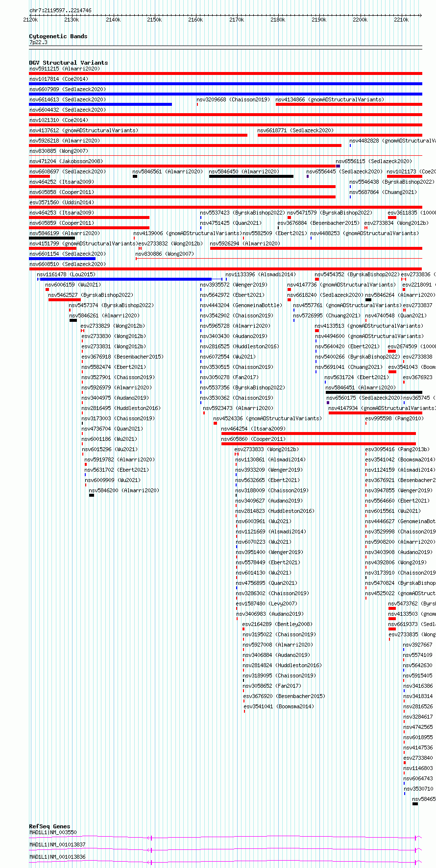Click the red bar under nsv4147934 label
This screenshot has height=868, width=436.
375,413
